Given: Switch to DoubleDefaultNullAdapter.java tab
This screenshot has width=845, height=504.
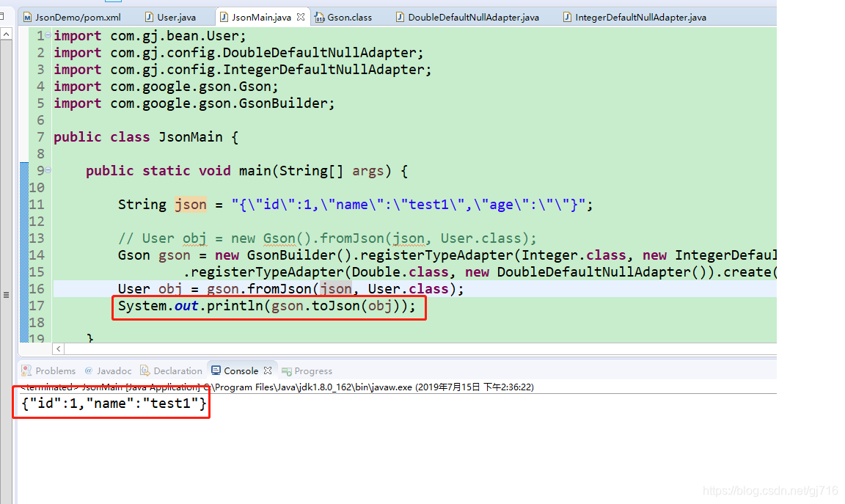Looking at the screenshot, I should (x=467, y=18).
